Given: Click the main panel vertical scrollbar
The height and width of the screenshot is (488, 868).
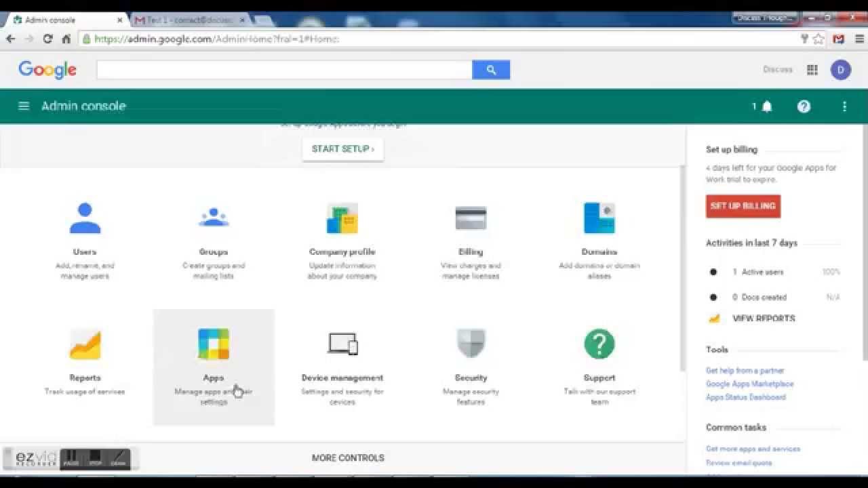Looking at the screenshot, I should [683, 268].
